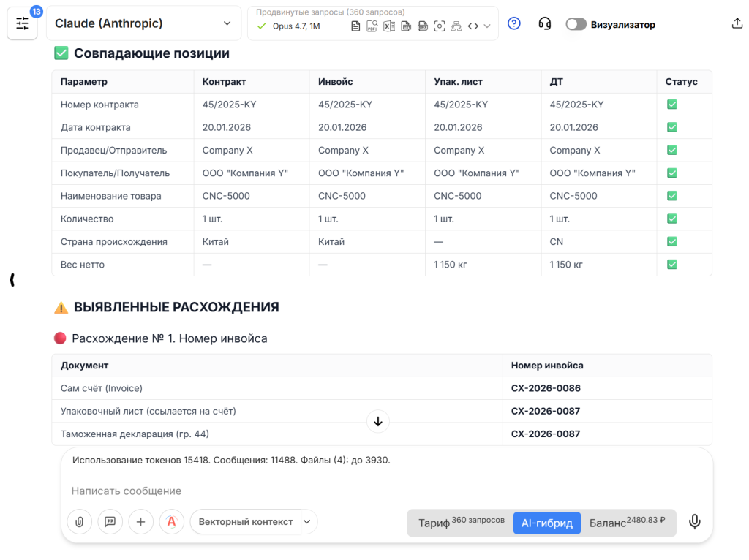Image resolution: width=749 pixels, height=560 pixels.
Task: Click the round scroll-down arrow button
Action: pyautogui.click(x=378, y=422)
